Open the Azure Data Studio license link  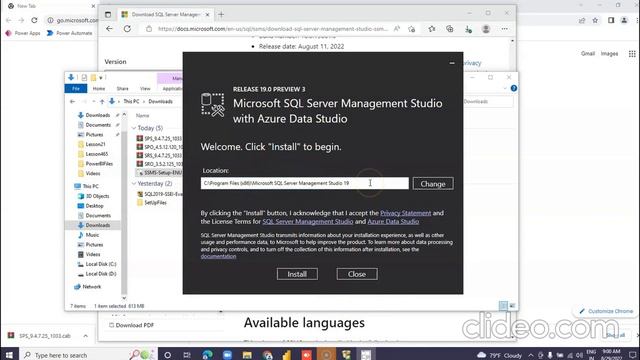[x=393, y=222]
